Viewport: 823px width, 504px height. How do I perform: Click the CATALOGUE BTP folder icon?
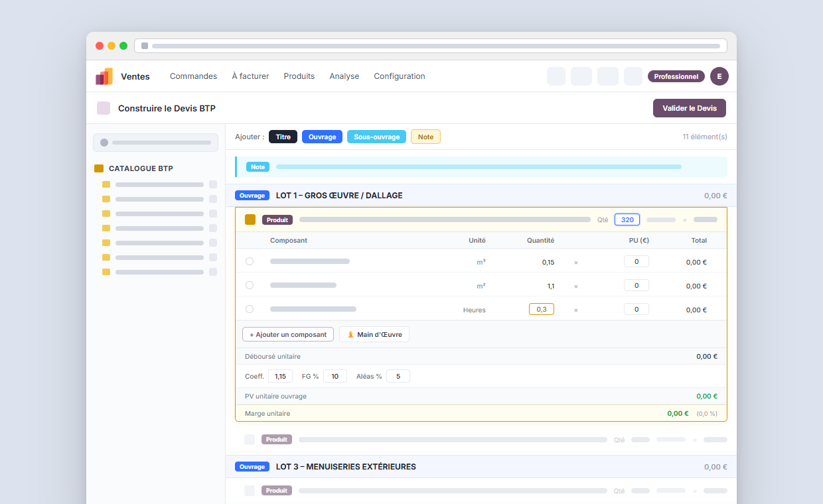99,168
